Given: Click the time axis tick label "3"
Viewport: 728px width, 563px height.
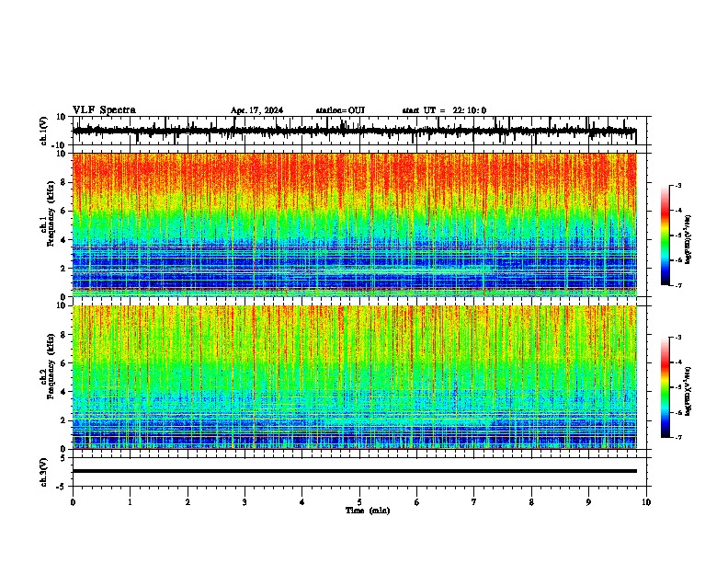Looking at the screenshot, I should (245, 502).
